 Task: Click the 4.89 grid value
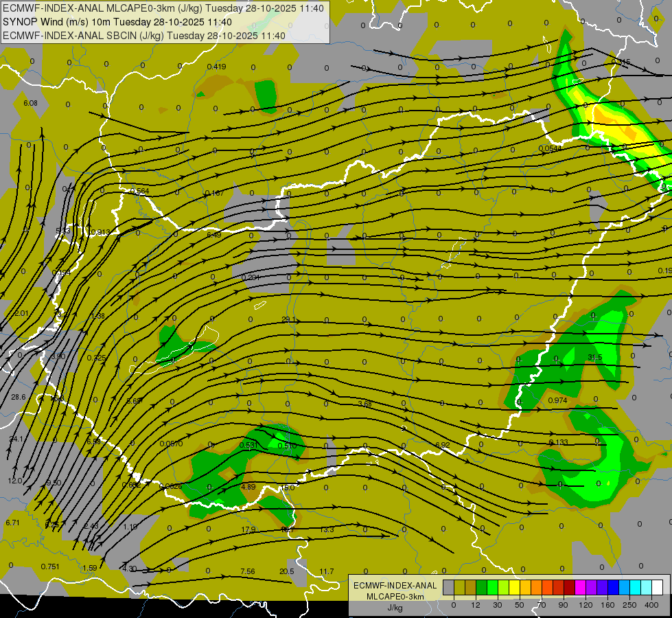pos(248,487)
